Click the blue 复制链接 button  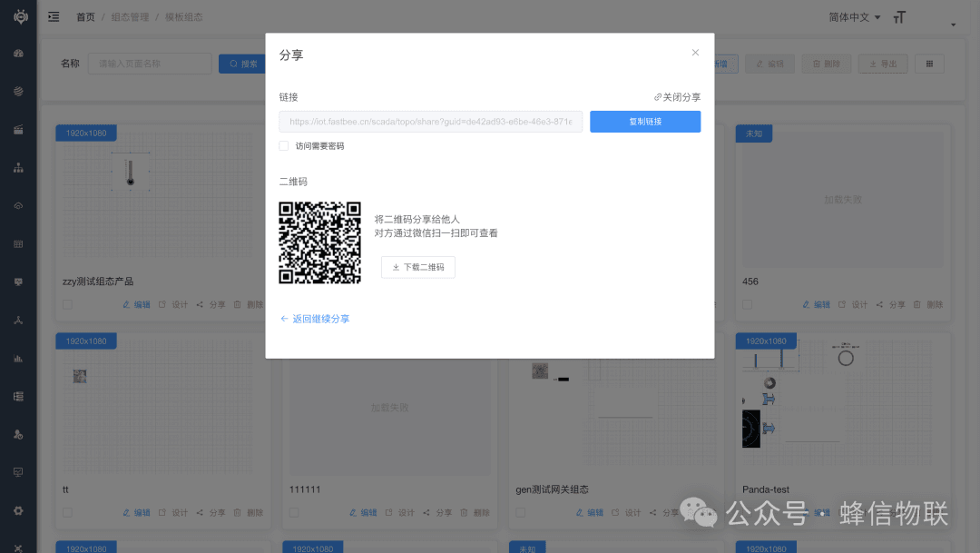pos(645,122)
